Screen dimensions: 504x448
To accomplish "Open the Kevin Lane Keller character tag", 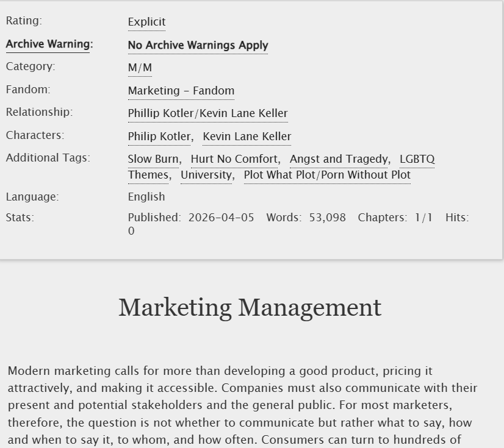I will click(247, 136).
